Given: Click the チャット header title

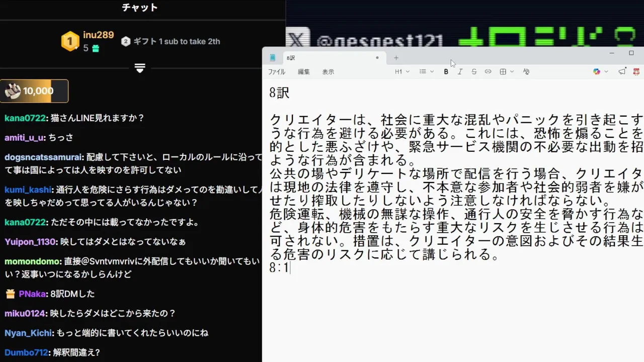Looking at the screenshot, I should (x=140, y=8).
